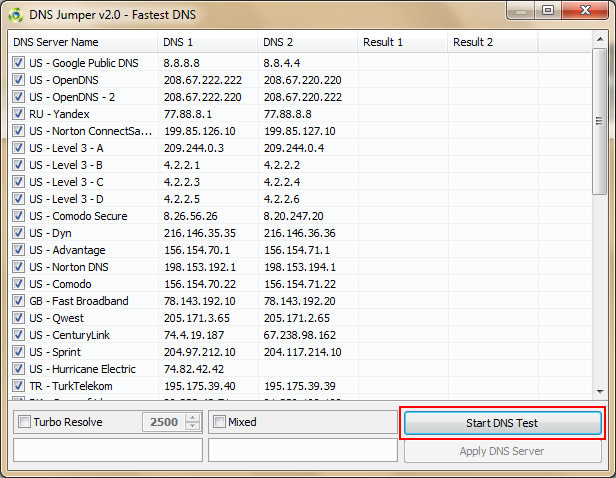
Task: Enable the Mixed checkbox
Action: [219, 422]
